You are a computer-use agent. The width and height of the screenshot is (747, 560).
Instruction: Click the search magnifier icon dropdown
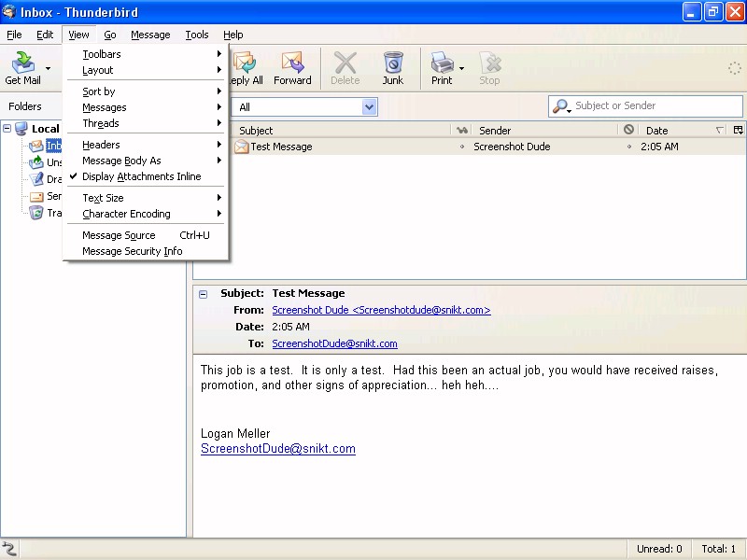click(562, 106)
